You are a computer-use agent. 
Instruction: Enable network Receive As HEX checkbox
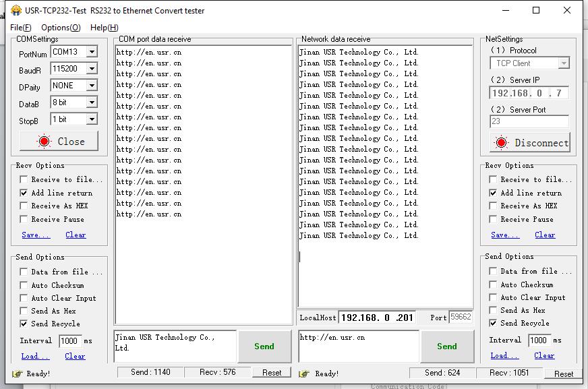pyautogui.click(x=493, y=206)
